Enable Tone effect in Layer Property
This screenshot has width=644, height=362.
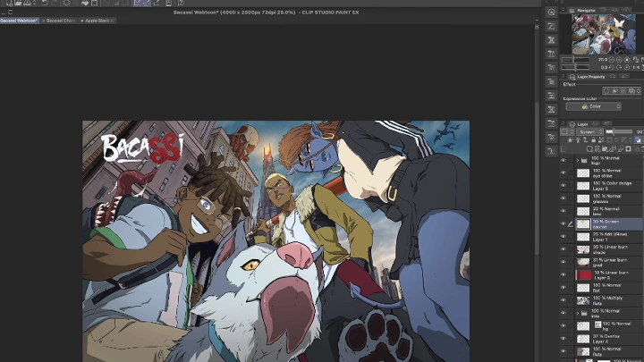pos(623,91)
